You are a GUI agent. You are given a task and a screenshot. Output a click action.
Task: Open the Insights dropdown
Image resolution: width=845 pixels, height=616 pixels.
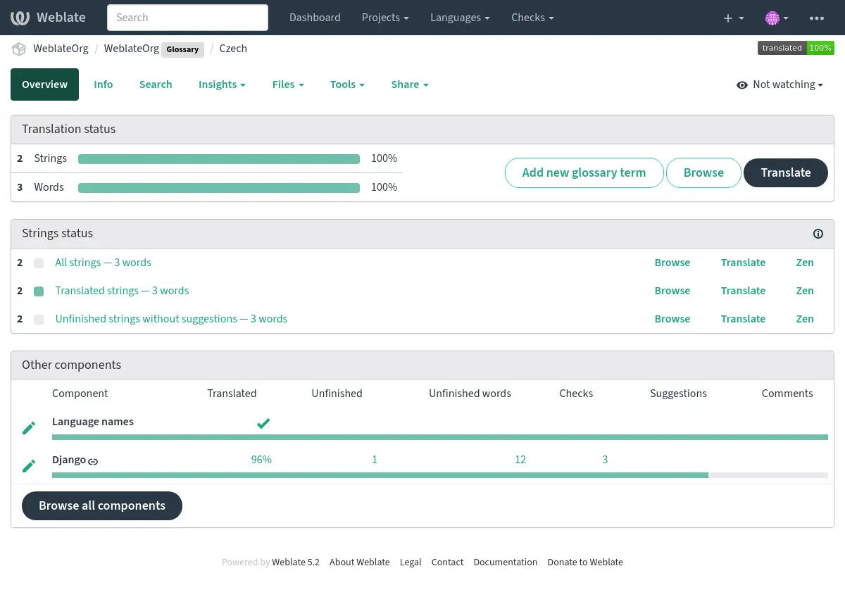click(x=222, y=84)
